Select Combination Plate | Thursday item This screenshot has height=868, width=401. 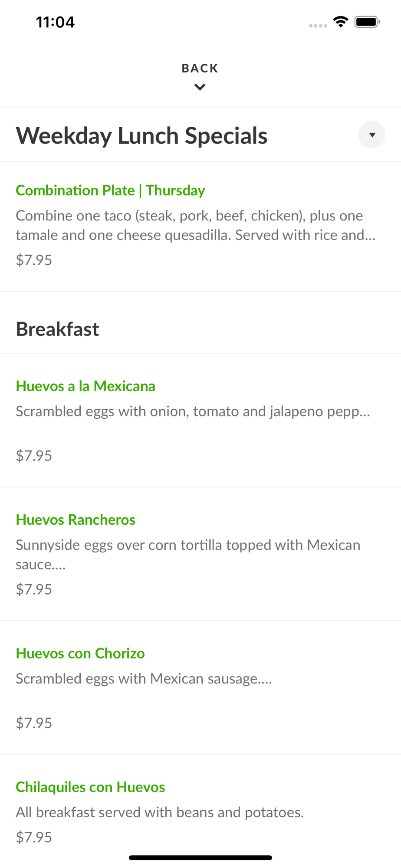[110, 191]
